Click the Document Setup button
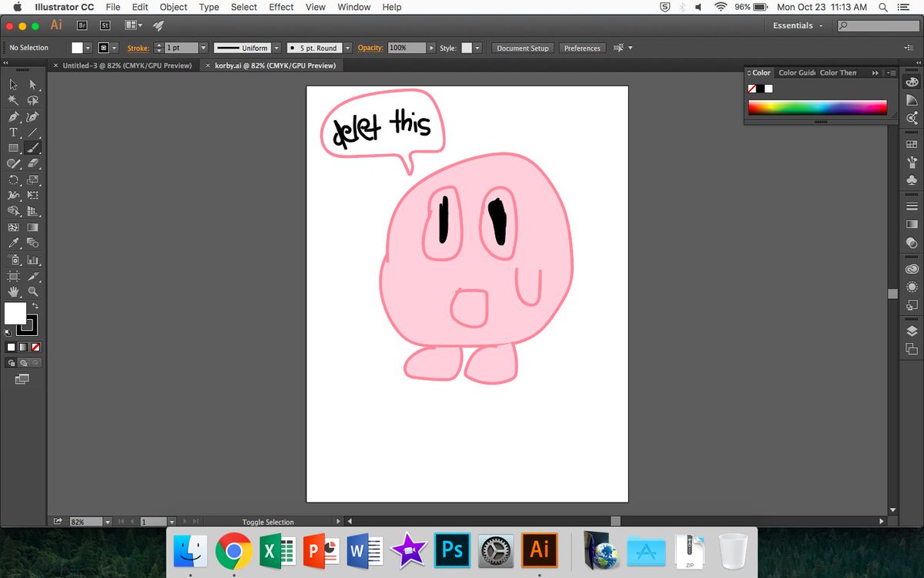The image size is (924, 578). pyautogui.click(x=523, y=48)
